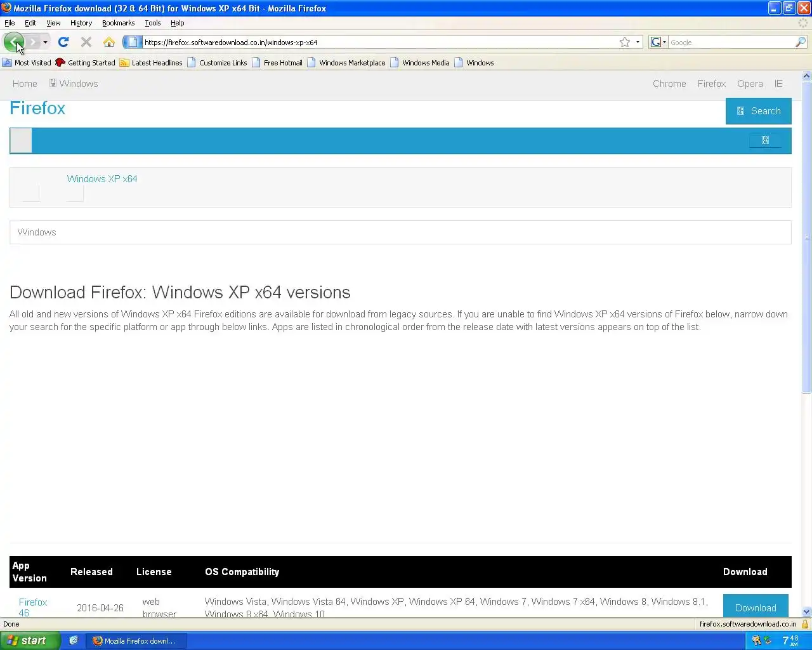
Task: Click the blue Download button for Firefox 46
Action: [x=756, y=606]
